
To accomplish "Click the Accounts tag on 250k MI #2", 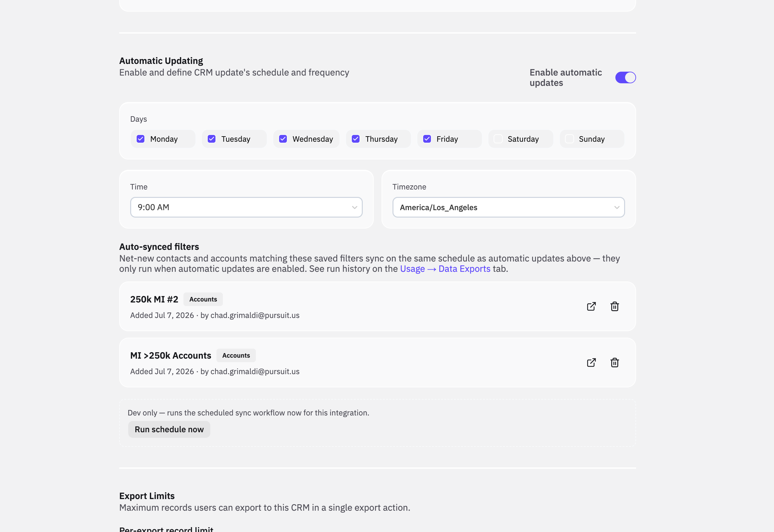I will coord(203,299).
